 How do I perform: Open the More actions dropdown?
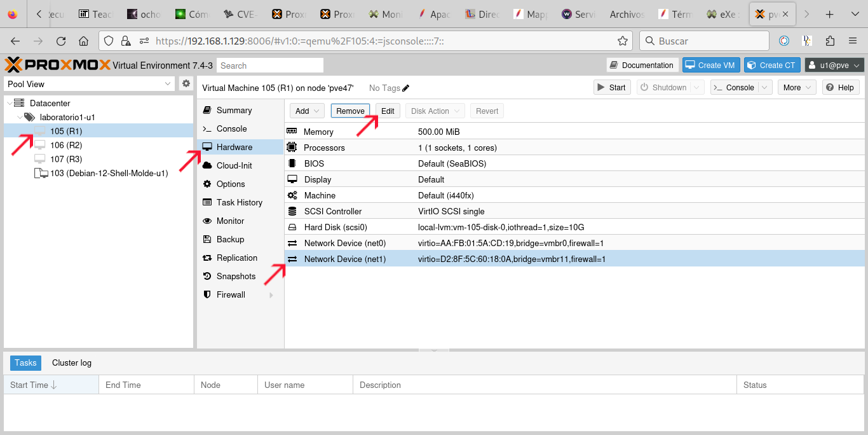(x=797, y=87)
